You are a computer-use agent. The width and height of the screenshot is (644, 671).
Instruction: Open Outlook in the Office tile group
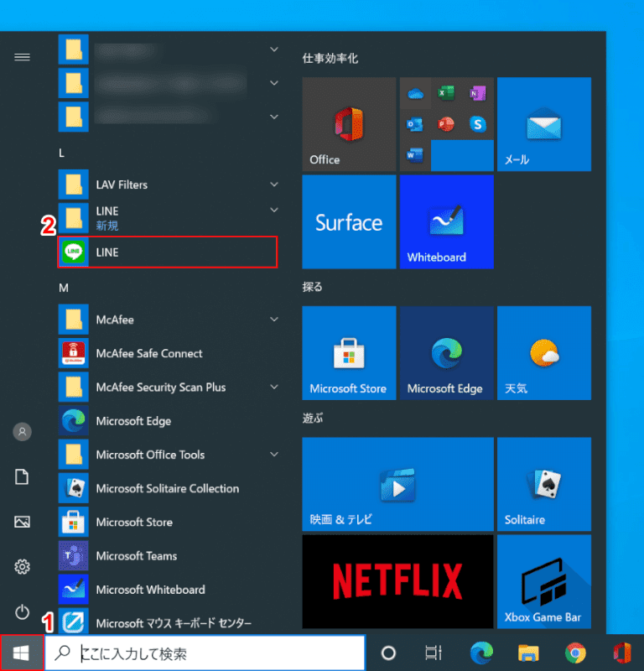tap(416, 124)
